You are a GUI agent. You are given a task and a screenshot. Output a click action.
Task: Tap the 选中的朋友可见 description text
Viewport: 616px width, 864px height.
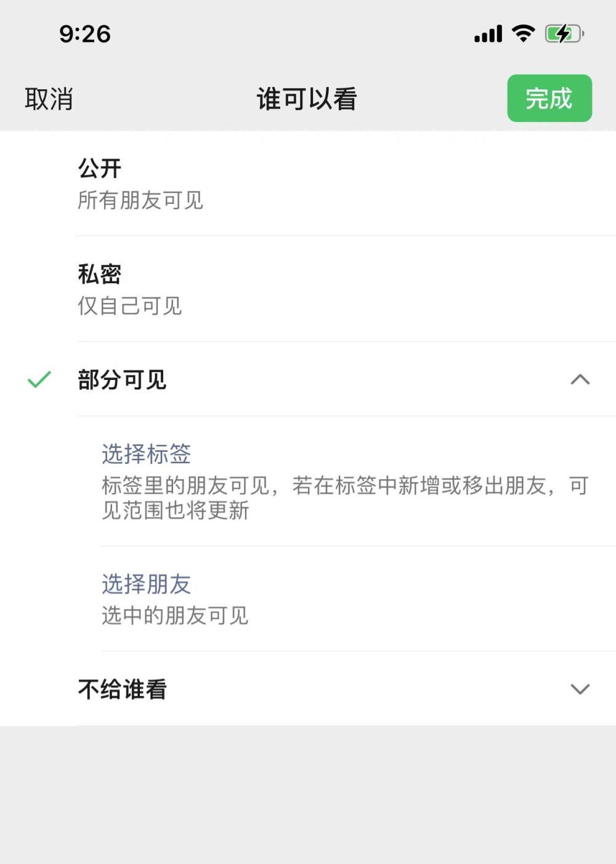click(176, 615)
